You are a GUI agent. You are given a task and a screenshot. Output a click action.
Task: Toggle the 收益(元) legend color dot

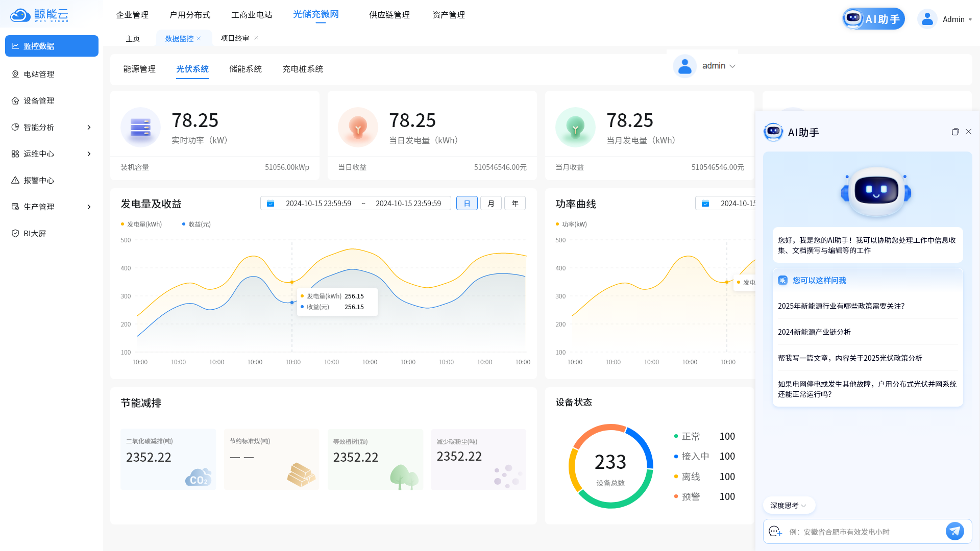tap(184, 224)
